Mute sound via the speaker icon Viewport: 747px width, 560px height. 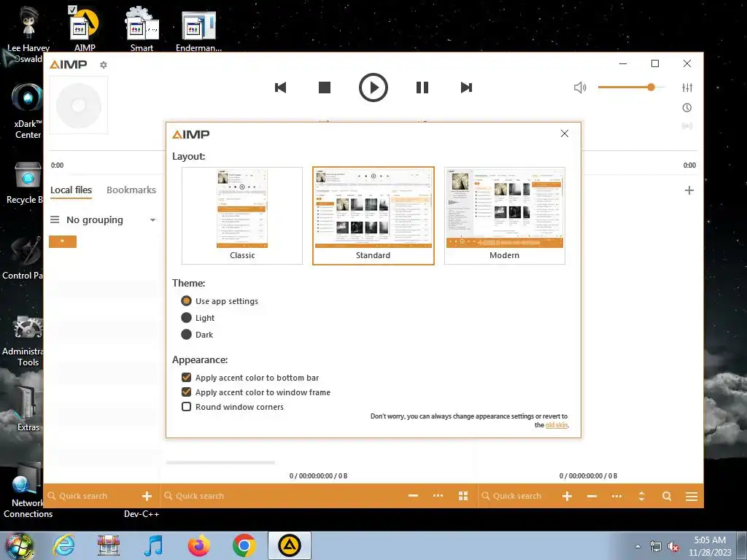tap(580, 87)
